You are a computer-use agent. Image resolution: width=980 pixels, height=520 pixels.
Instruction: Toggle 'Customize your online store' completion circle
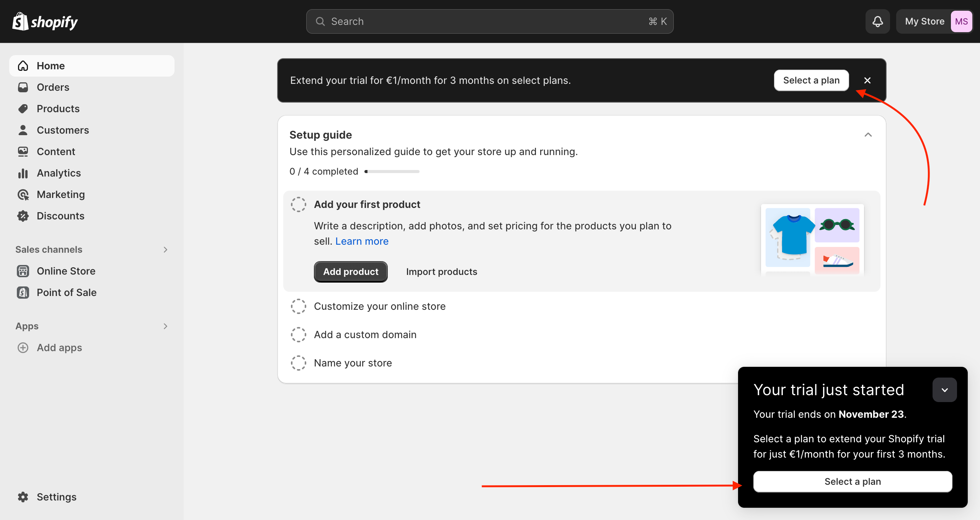(298, 306)
